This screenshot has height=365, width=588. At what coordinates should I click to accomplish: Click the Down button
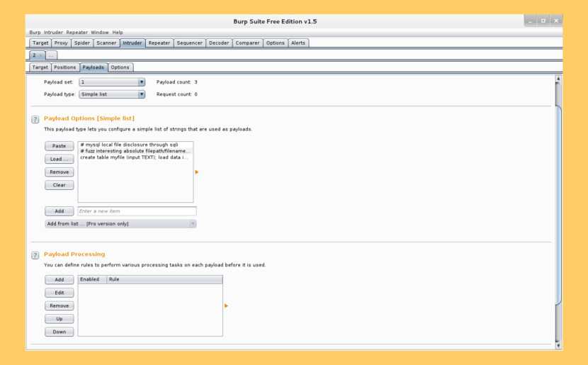tap(60, 332)
